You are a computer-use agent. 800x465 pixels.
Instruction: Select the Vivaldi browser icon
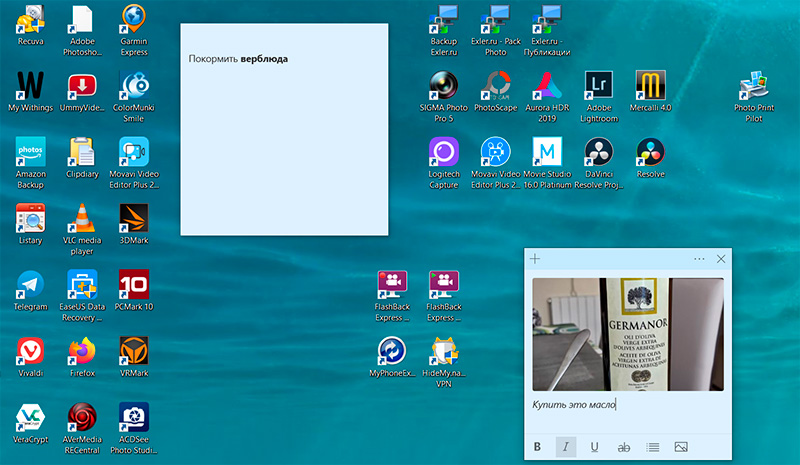click(30, 352)
